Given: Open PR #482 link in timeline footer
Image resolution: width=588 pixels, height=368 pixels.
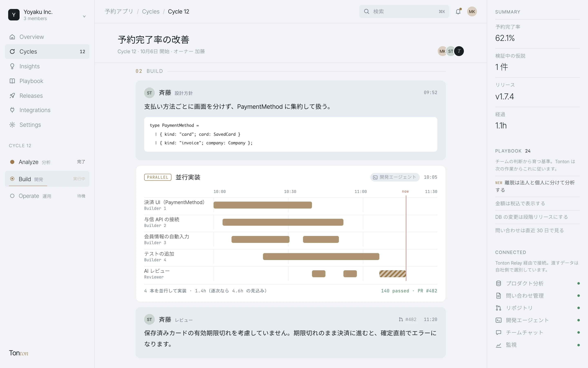Looking at the screenshot, I should pyautogui.click(x=427, y=291).
